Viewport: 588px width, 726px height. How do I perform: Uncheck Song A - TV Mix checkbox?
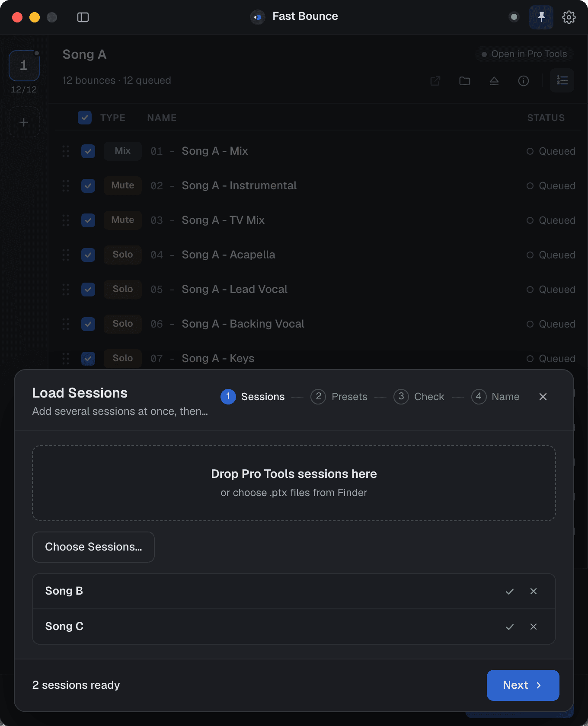(88, 220)
